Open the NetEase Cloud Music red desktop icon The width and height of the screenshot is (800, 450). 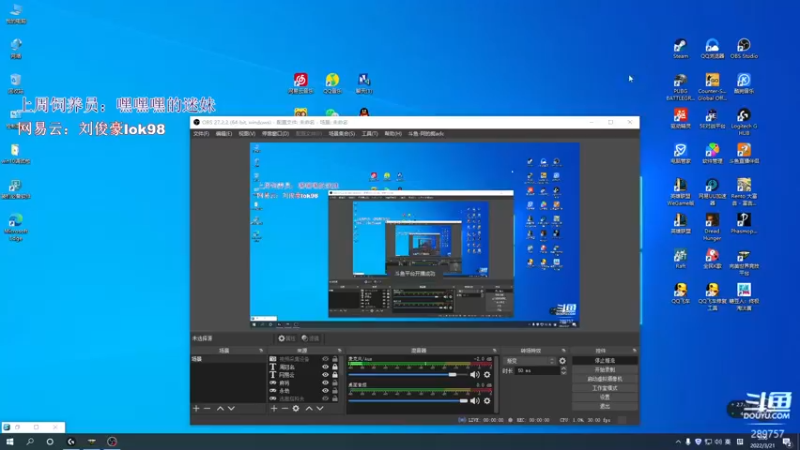301,83
